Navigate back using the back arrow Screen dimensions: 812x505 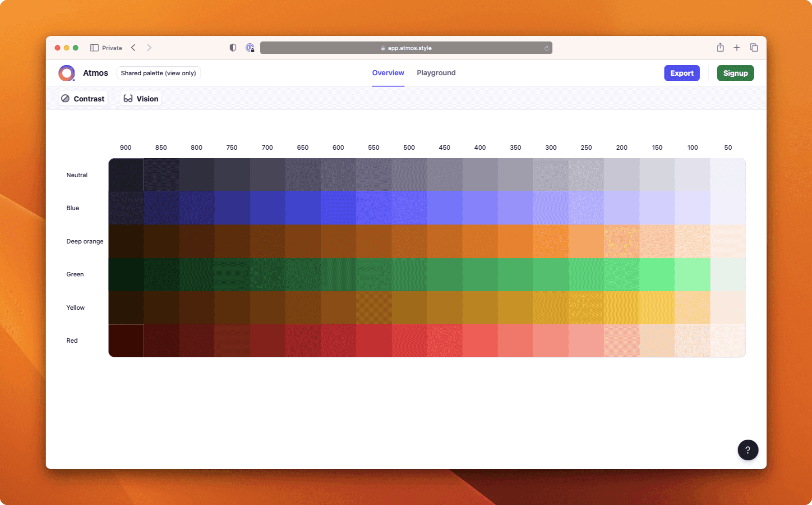pyautogui.click(x=133, y=47)
